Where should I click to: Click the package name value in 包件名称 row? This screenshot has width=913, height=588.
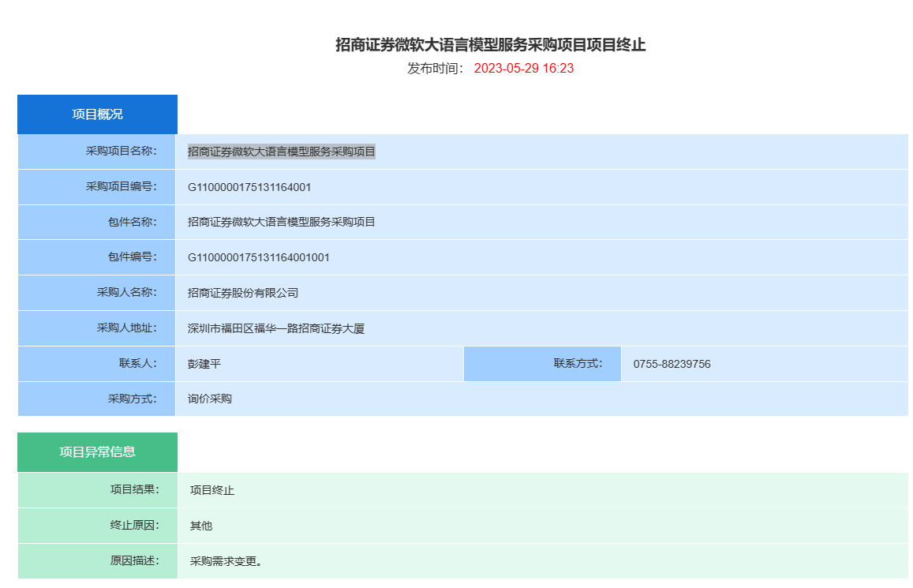281,222
